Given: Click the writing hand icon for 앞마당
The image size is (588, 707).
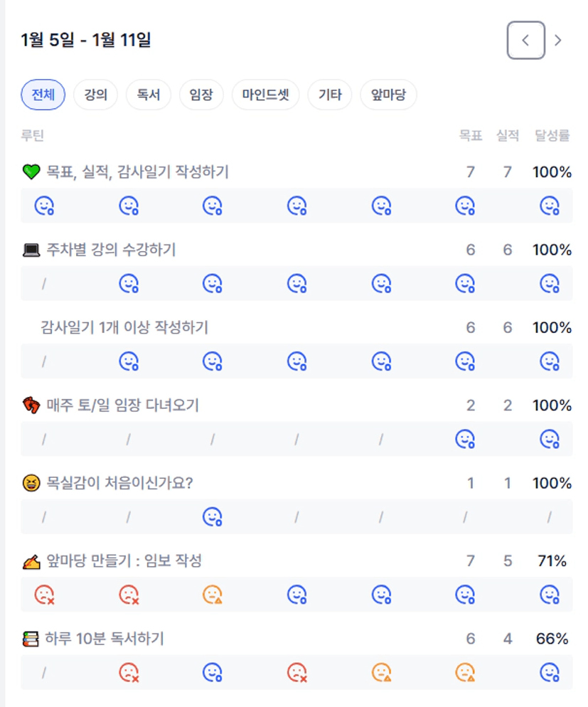Looking at the screenshot, I should (x=31, y=562).
